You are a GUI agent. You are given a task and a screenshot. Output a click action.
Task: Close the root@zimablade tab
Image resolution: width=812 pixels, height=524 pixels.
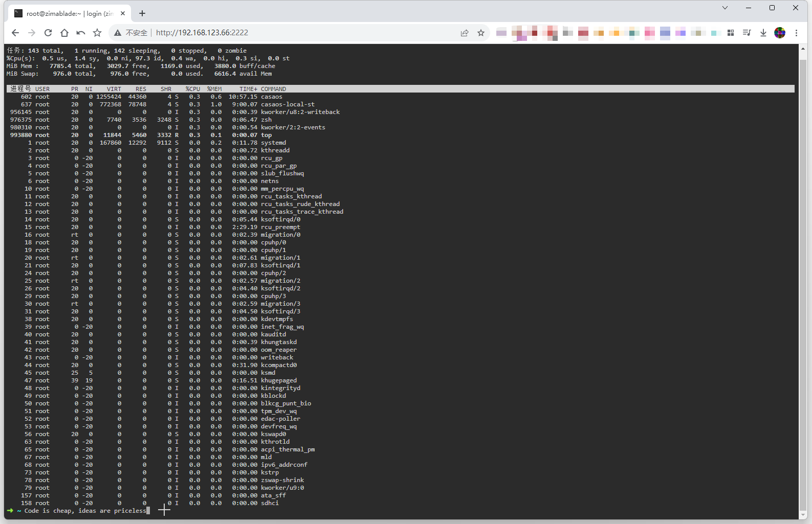(123, 14)
